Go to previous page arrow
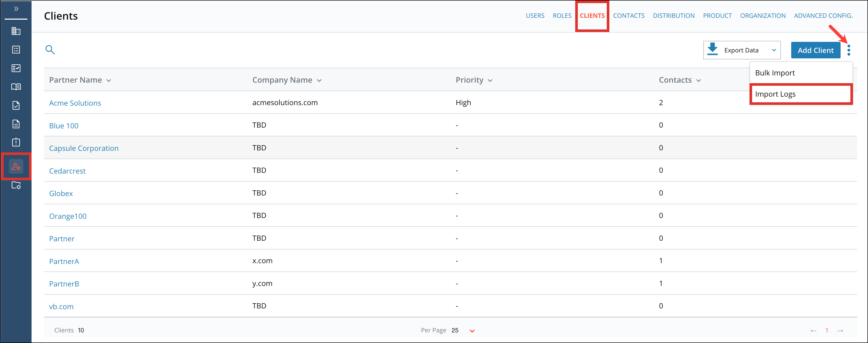 click(x=813, y=331)
